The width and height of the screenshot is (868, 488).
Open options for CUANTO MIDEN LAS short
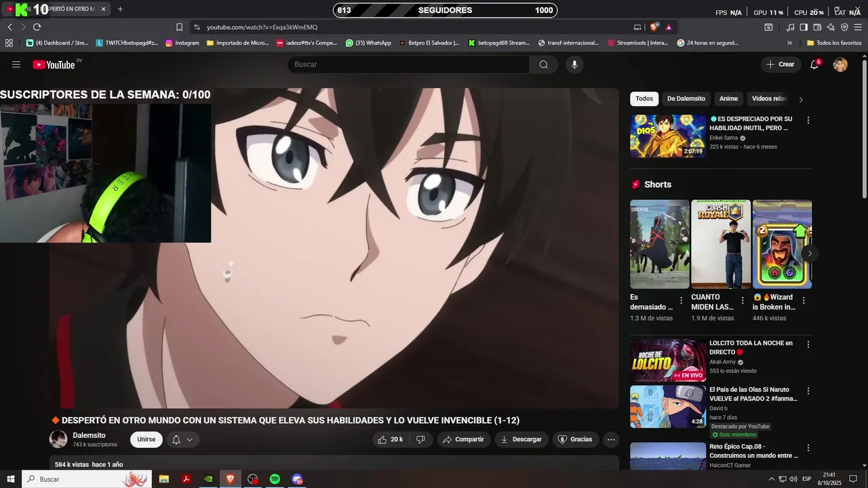click(743, 301)
